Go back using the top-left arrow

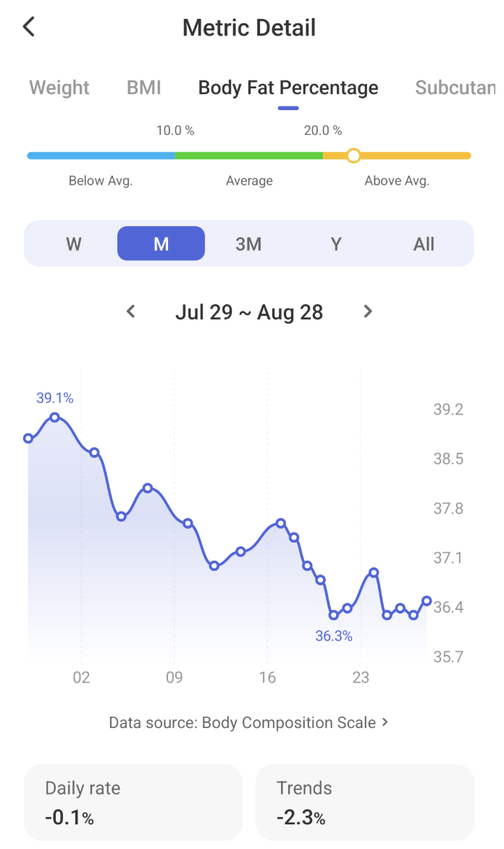[x=29, y=26]
